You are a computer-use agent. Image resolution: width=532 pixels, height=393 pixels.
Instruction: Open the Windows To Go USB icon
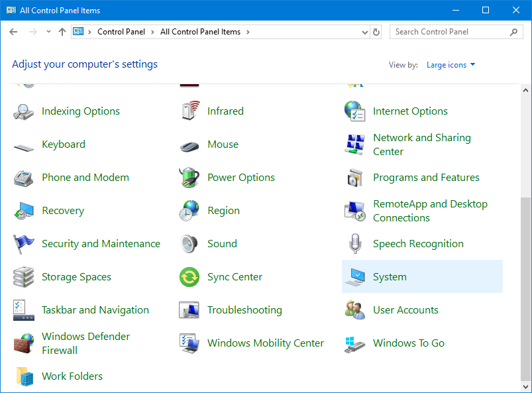click(x=355, y=345)
